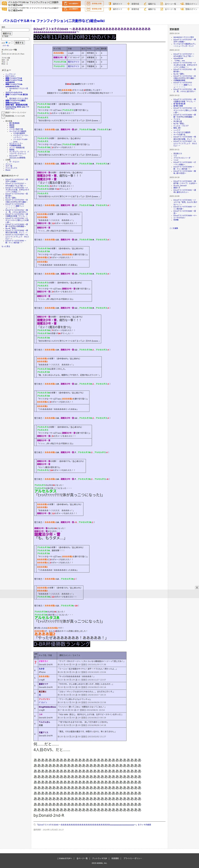Click 才羽モモイ ranking table name
The width and height of the screenshot is (199, 868).
[x=43, y=661]
